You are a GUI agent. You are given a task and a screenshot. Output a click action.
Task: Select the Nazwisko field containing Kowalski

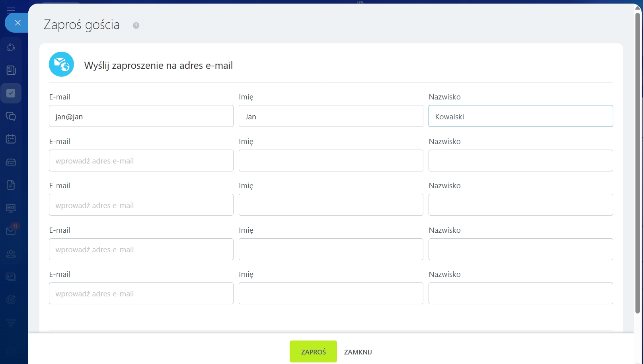pyautogui.click(x=520, y=116)
